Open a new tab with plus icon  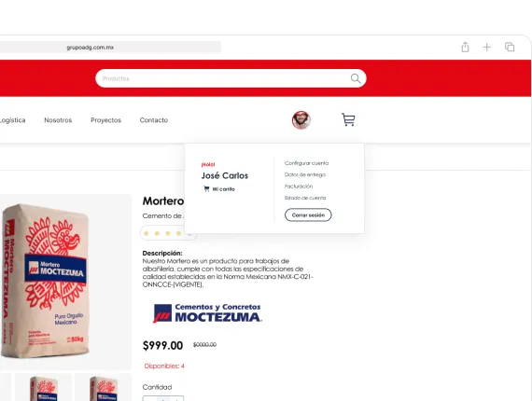[487, 48]
